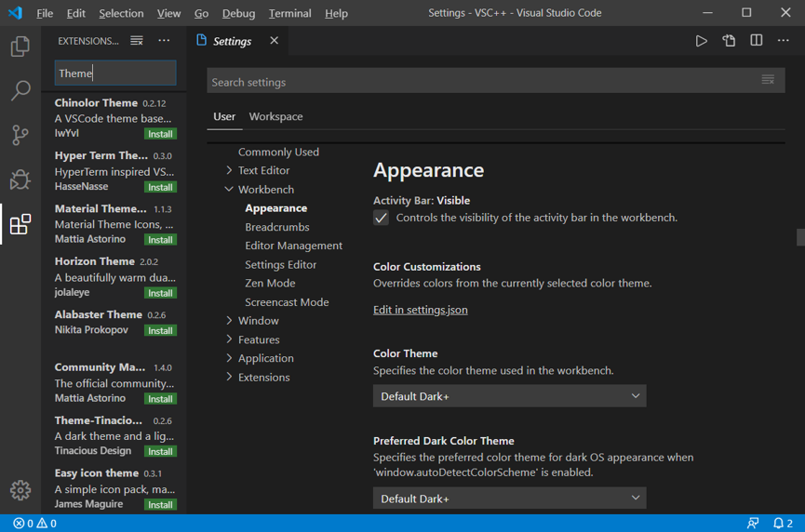805x532 pixels.
Task: Click Edit in settings.json link
Action: point(420,310)
